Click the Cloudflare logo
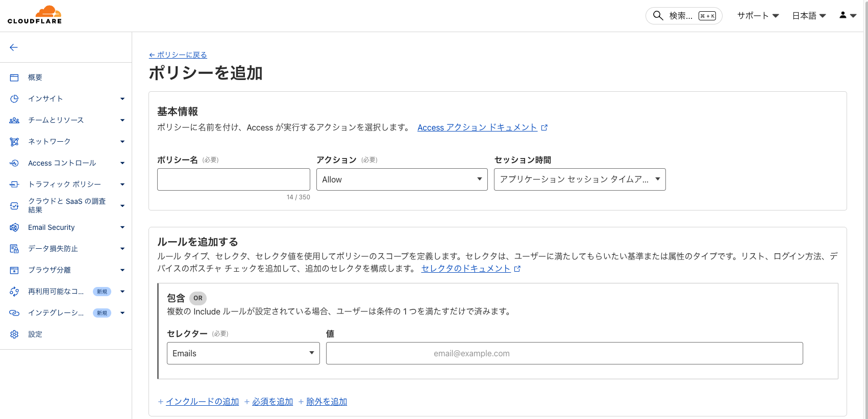The height and width of the screenshot is (419, 868). click(35, 15)
